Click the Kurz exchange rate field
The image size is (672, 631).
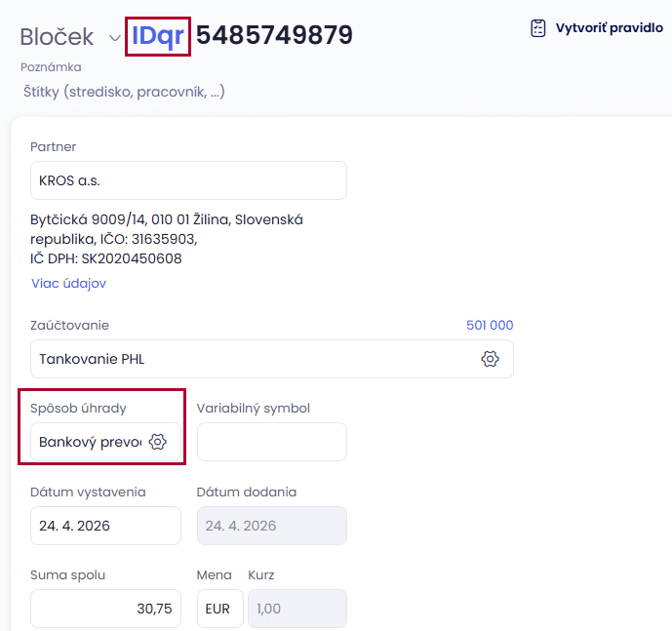[x=296, y=609]
